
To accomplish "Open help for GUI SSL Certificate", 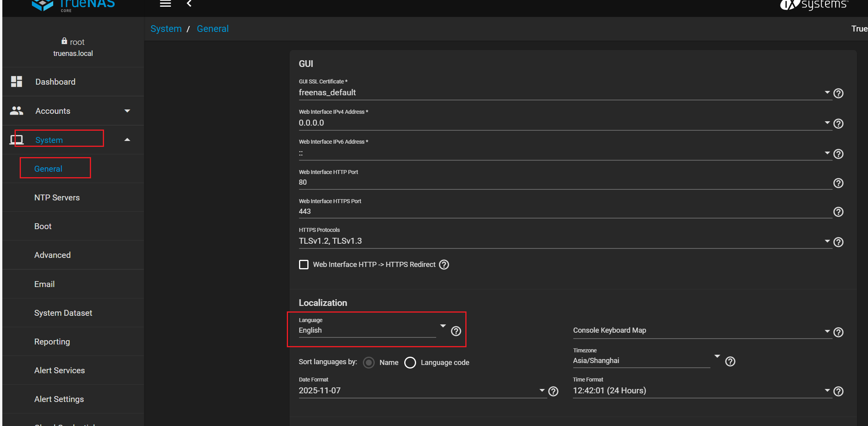I will coord(838,93).
